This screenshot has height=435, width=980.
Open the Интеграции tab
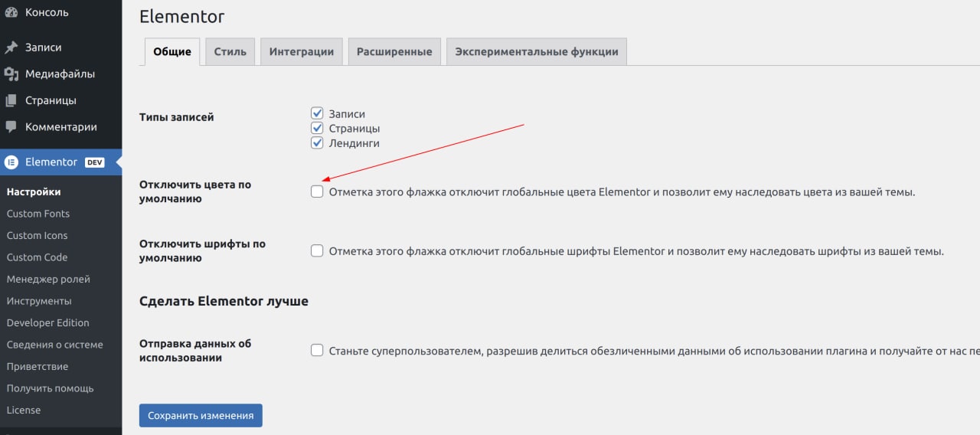tap(302, 52)
